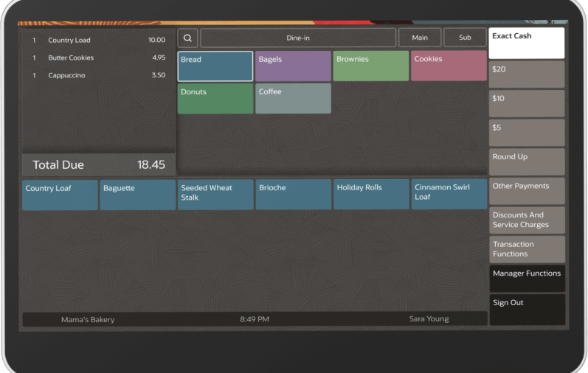Open the Bagels category
Screen dimensions: 588x373
(293, 66)
